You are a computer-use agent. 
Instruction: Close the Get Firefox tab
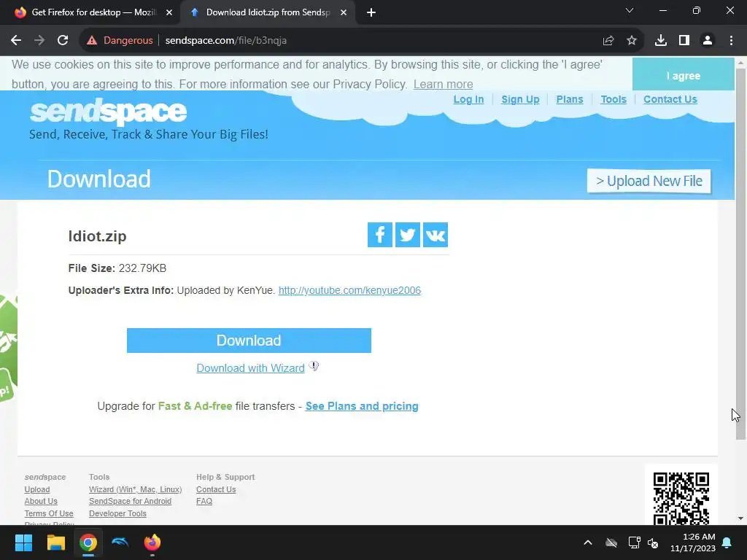(x=169, y=12)
